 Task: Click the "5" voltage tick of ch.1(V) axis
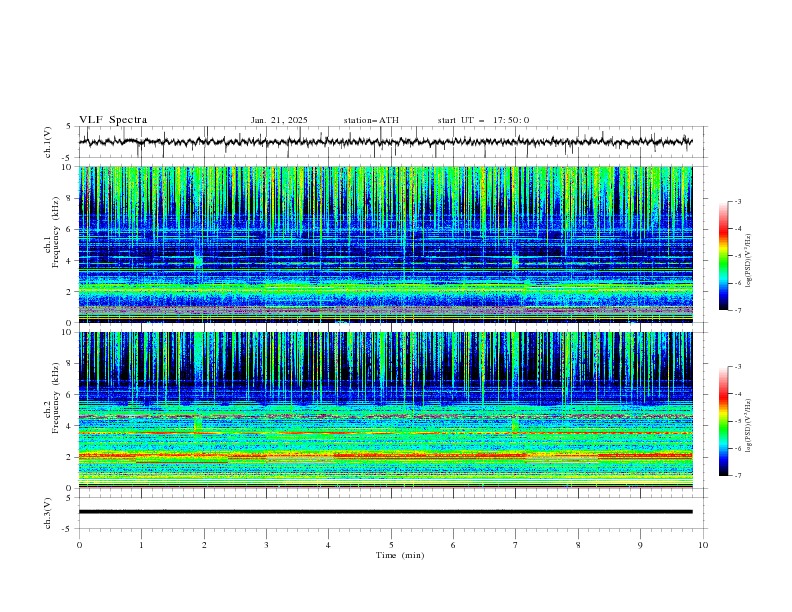pos(69,127)
